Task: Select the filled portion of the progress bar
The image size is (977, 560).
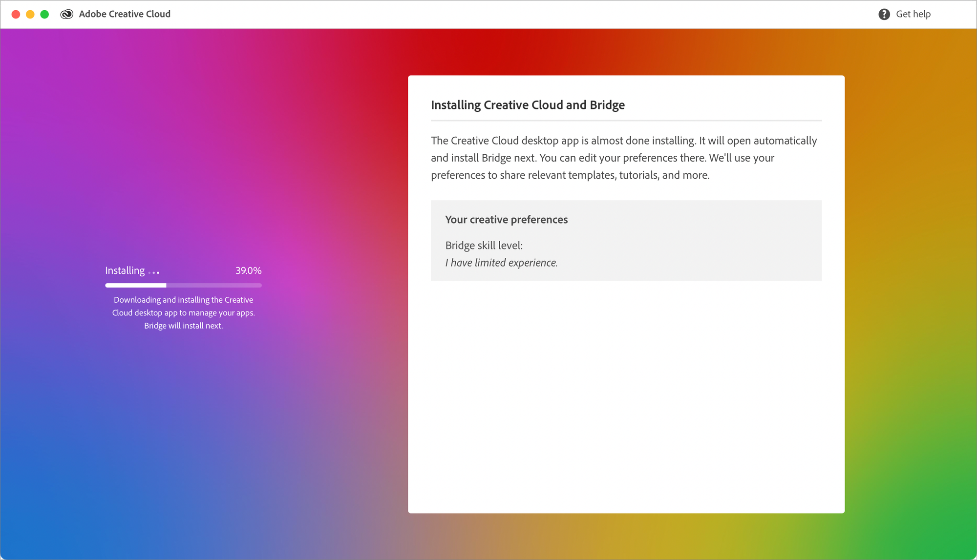Action: pyautogui.click(x=135, y=285)
